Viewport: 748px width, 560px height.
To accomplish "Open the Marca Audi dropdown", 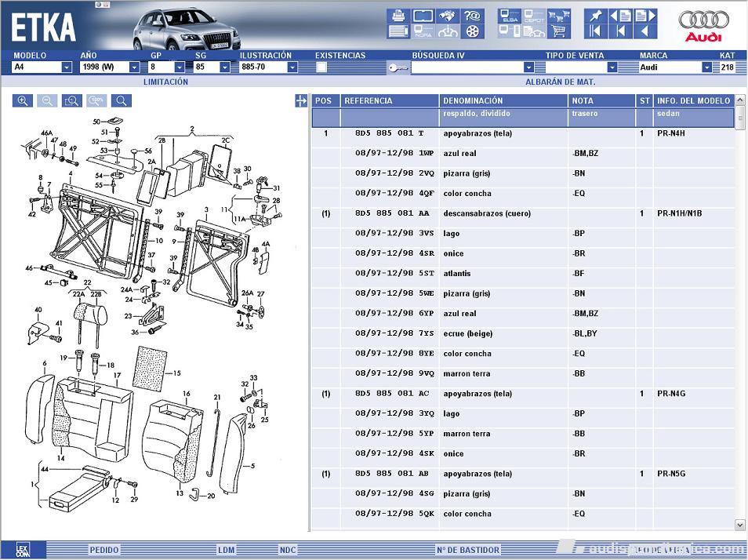I will pos(707,67).
